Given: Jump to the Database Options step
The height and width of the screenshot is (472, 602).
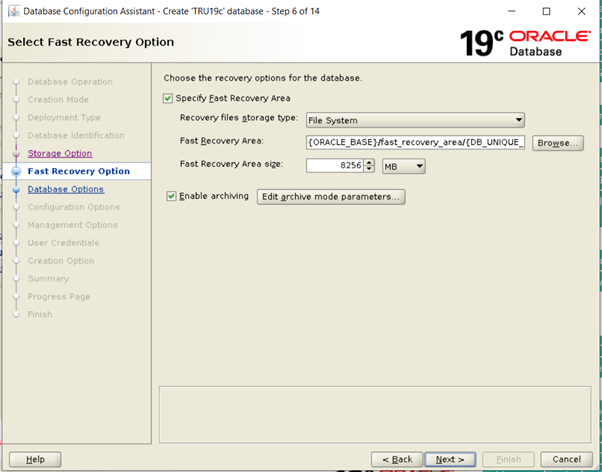Looking at the screenshot, I should [x=65, y=189].
